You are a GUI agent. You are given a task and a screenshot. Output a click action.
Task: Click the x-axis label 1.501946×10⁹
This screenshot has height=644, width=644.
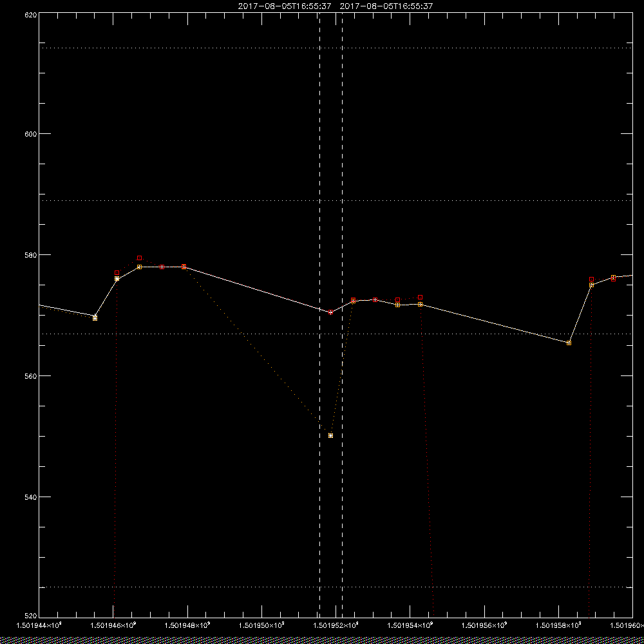coord(113,625)
